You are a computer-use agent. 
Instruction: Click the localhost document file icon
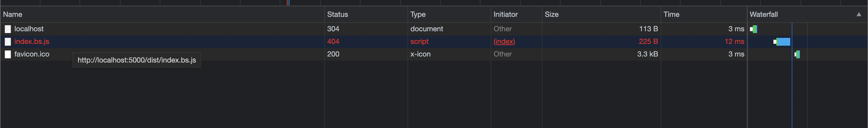tap(8, 29)
